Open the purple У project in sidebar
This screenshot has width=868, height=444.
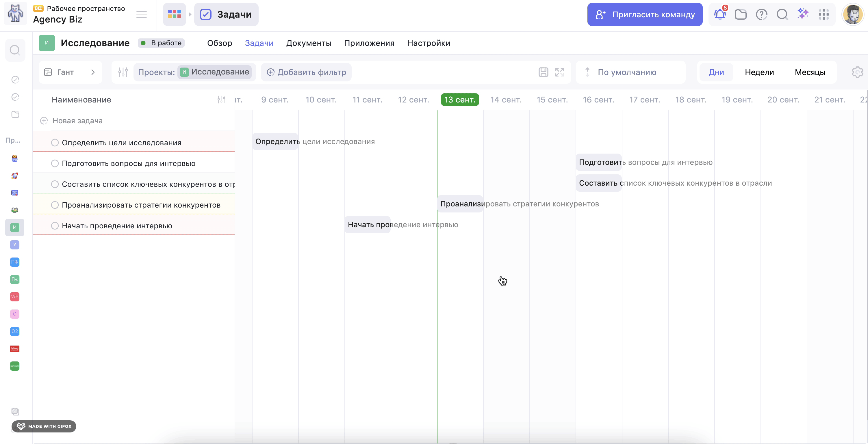pyautogui.click(x=15, y=245)
